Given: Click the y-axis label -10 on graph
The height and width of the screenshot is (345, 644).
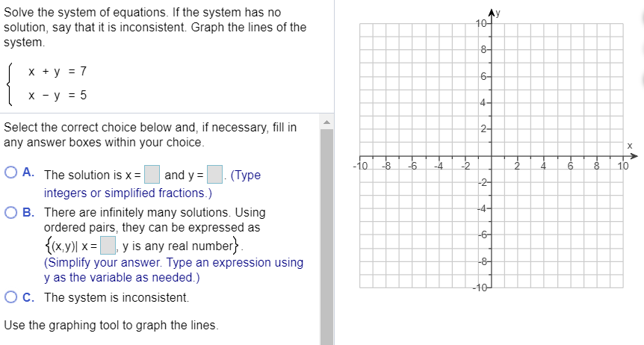Looking at the screenshot, I should pos(480,287).
